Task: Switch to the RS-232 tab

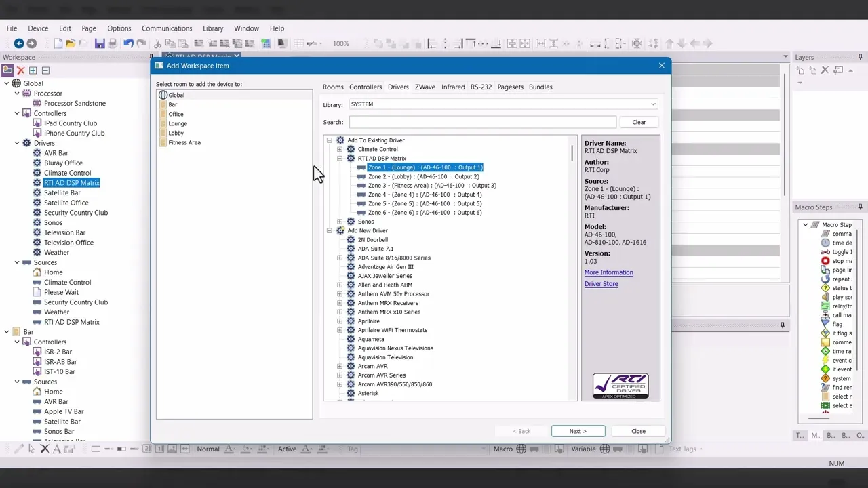Action: click(481, 87)
